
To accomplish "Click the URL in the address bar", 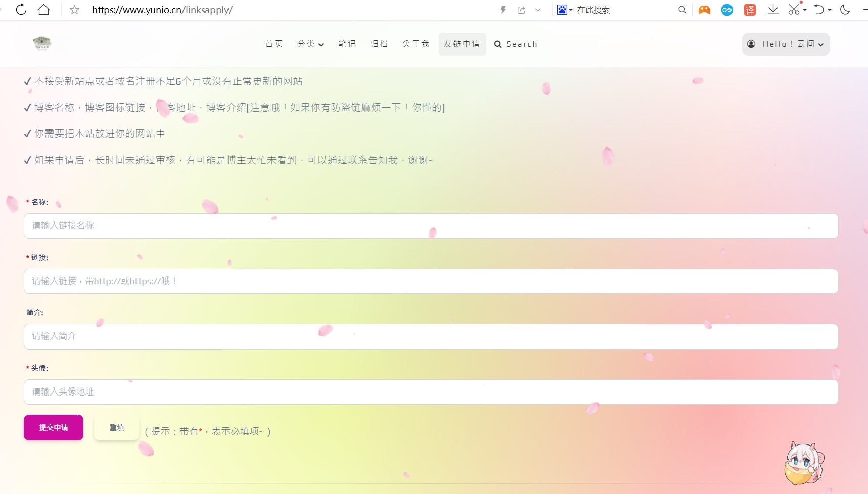I will click(162, 10).
